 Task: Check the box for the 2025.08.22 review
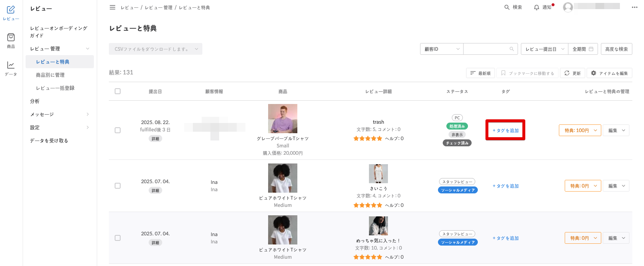coord(118,130)
